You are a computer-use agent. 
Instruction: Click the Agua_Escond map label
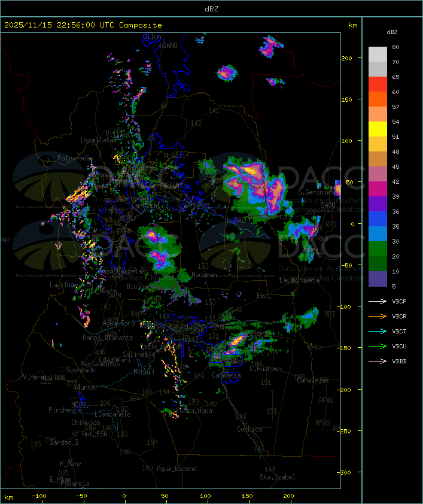(x=176, y=469)
